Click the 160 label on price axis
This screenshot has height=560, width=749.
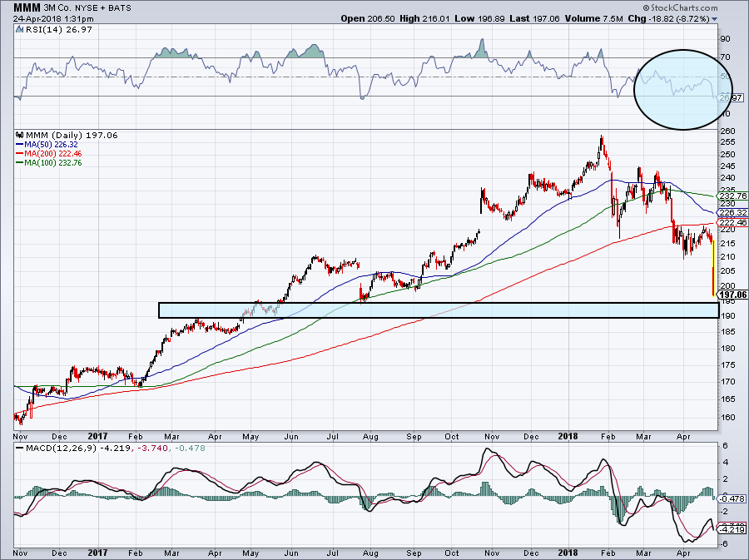click(x=728, y=417)
